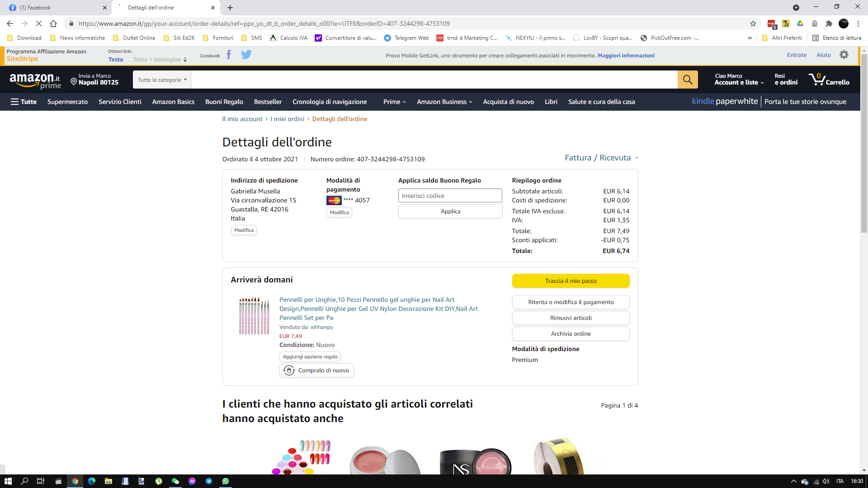Image resolution: width=868 pixels, height=488 pixels.
Task: Expand the Fattura / Ricevuta dropdown
Action: click(x=601, y=158)
